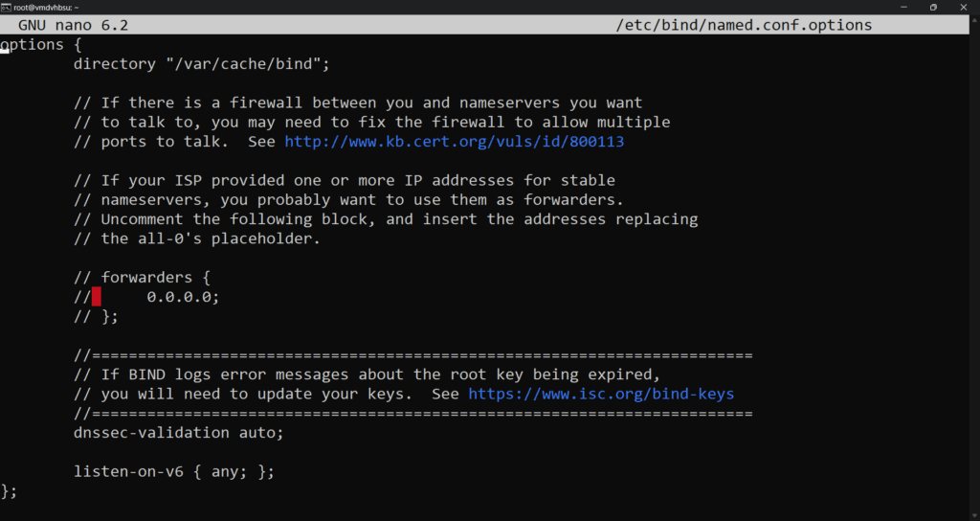The width and height of the screenshot is (980, 521).
Task: Click the directory "/var/cache/bind" line
Action: click(x=202, y=64)
